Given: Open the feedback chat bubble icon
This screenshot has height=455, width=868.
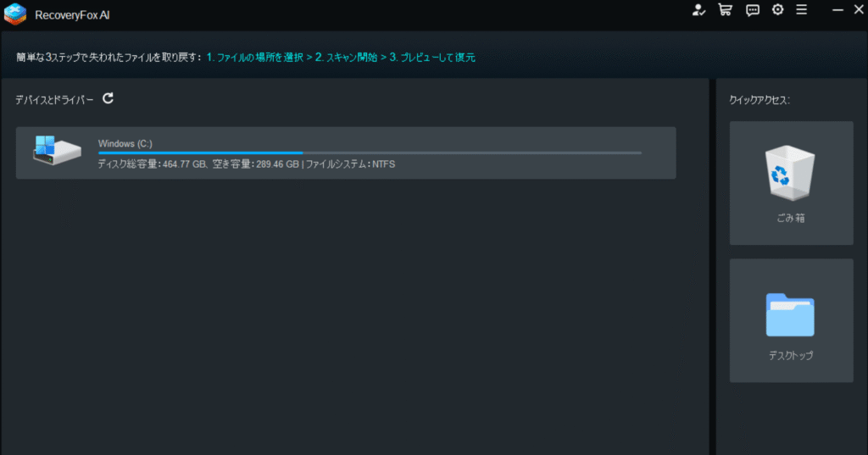Looking at the screenshot, I should click(x=752, y=10).
